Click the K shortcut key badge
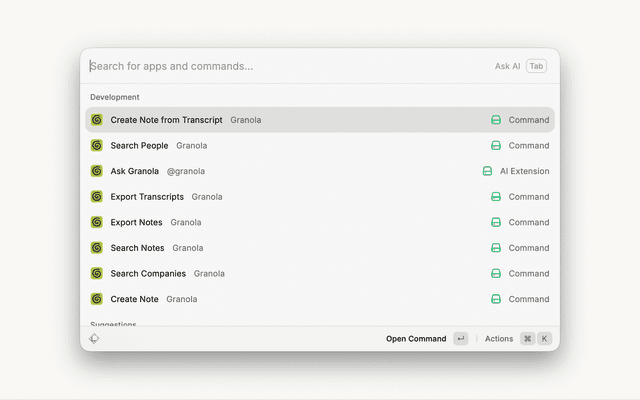The width and height of the screenshot is (640, 400). click(545, 339)
